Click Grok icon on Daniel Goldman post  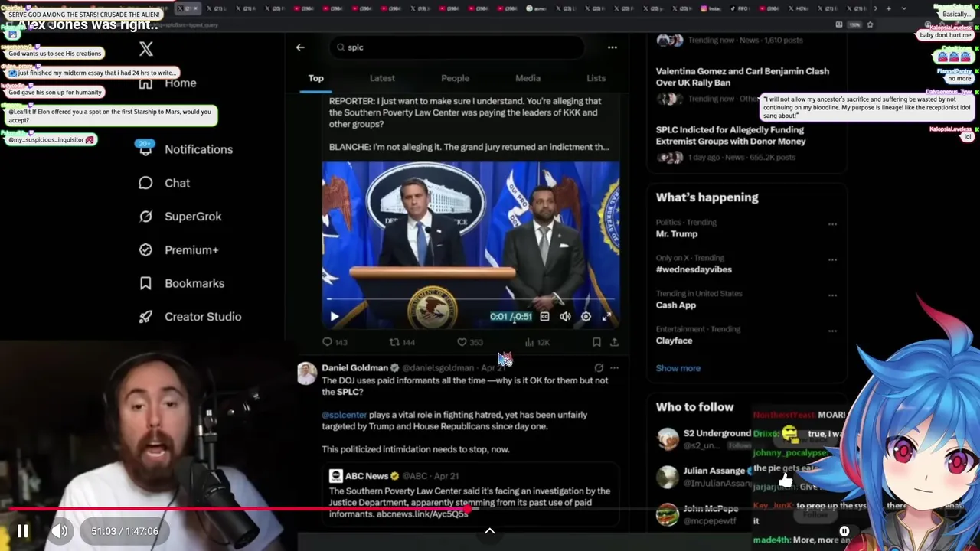pos(599,367)
